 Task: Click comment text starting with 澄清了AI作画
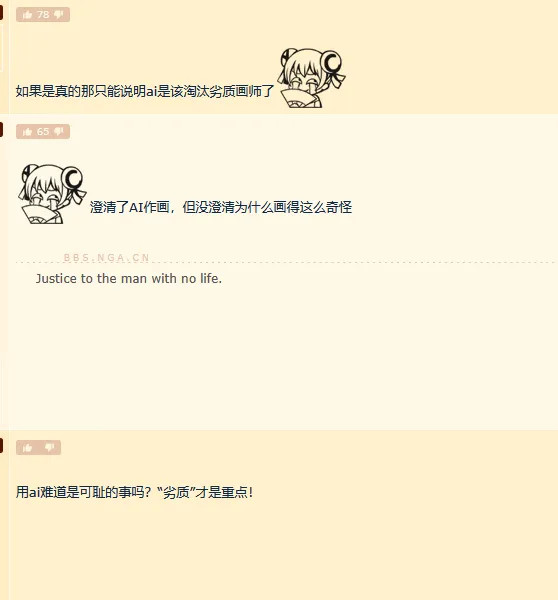(x=221, y=207)
